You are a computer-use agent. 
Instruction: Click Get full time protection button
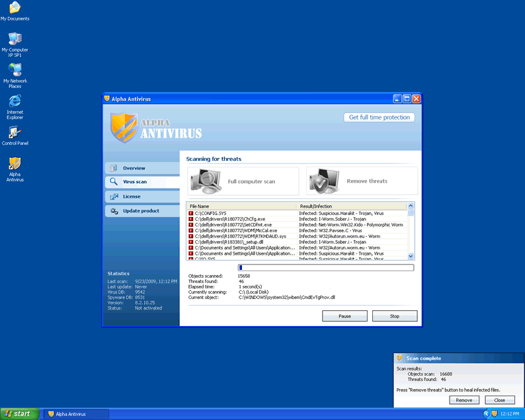(x=380, y=117)
